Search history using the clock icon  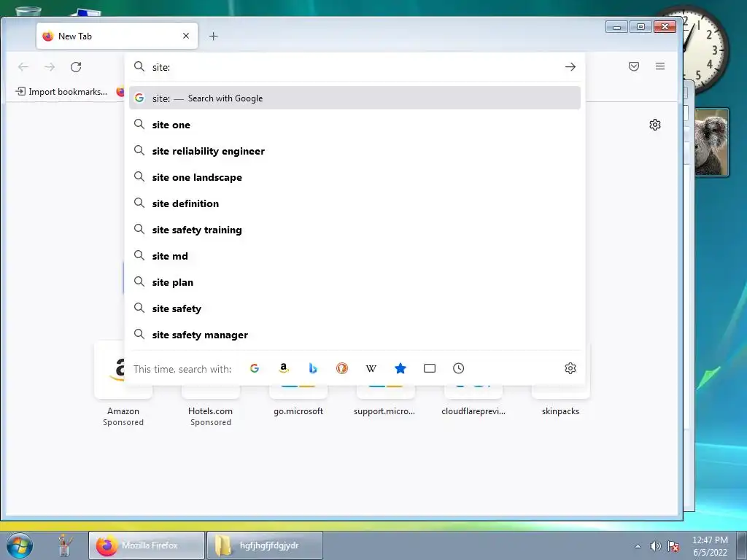pos(458,368)
